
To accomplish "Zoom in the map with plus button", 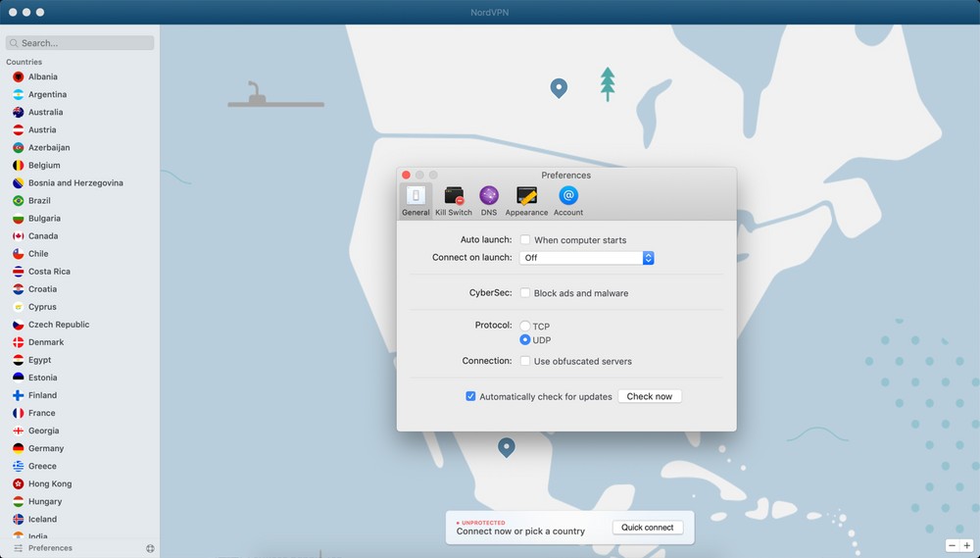I will [966, 545].
